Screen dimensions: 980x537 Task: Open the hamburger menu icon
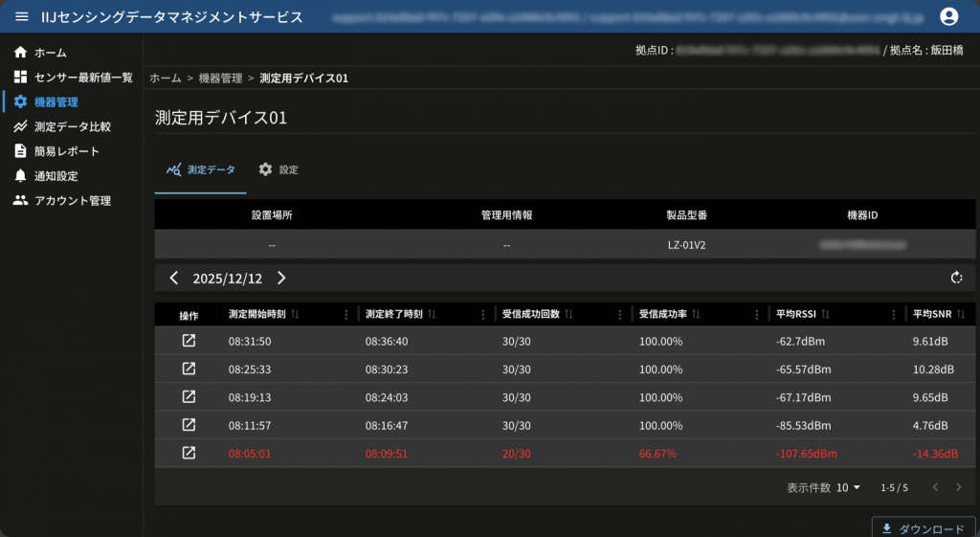22,16
